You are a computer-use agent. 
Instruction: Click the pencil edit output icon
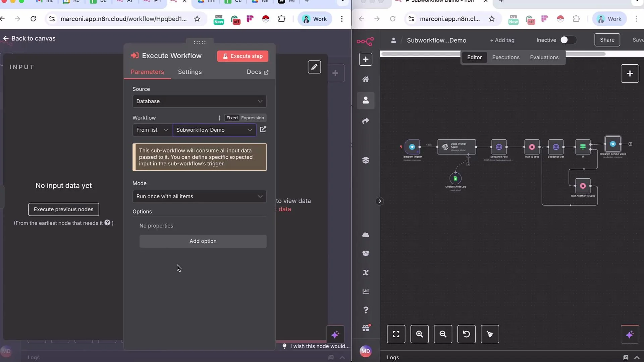[x=314, y=67]
